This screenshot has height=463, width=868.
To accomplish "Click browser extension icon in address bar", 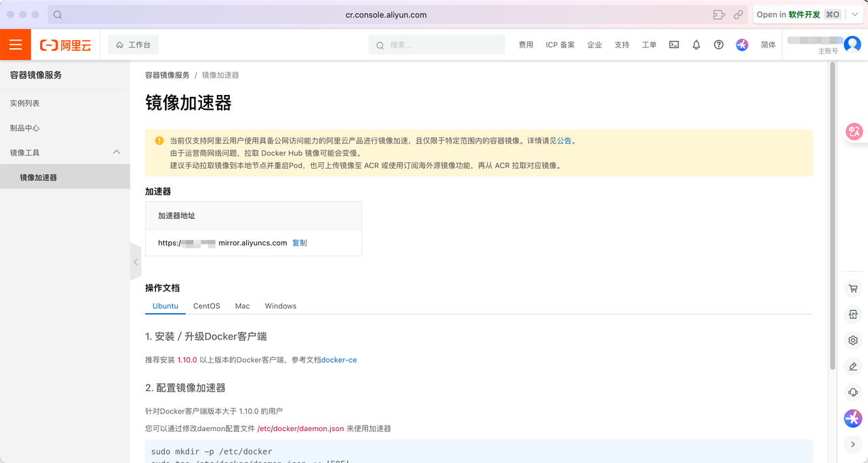I will pos(719,14).
